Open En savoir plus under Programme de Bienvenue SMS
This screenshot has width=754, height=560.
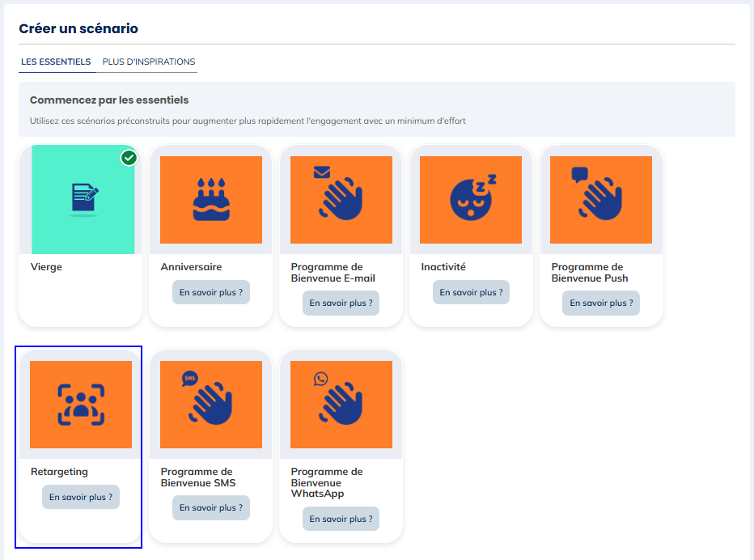210,507
